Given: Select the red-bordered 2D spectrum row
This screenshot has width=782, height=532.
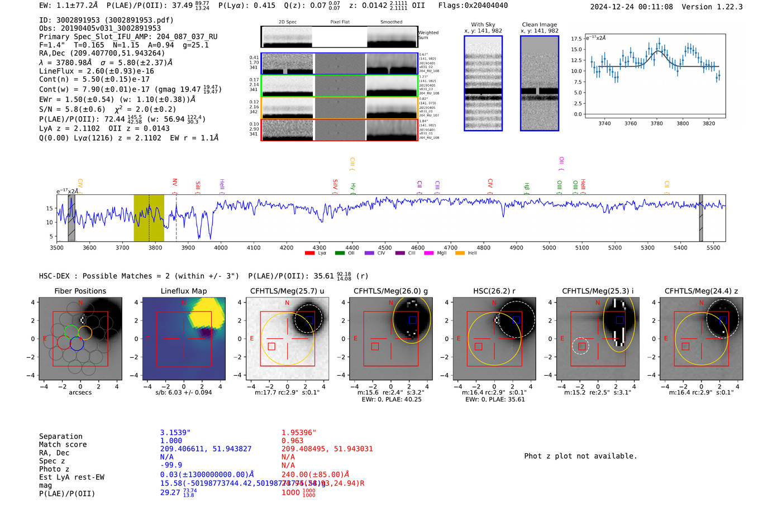Looking at the screenshot, I should click(x=339, y=130).
